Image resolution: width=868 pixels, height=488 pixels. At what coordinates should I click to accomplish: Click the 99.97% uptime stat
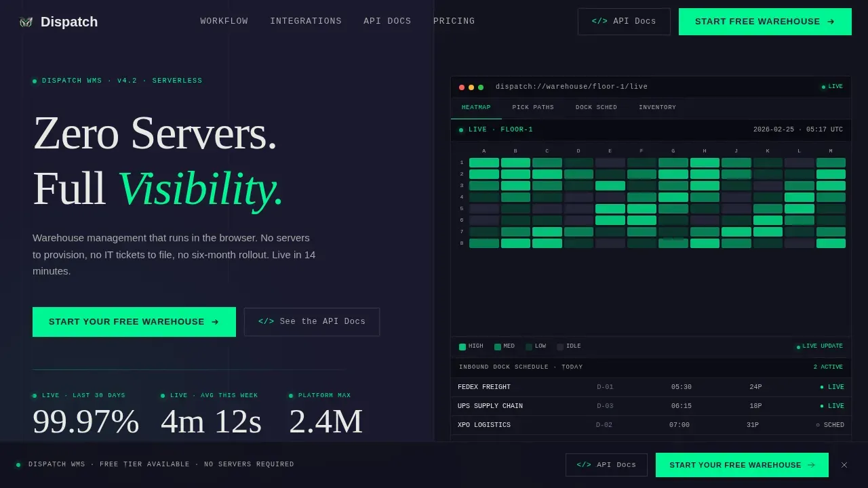[x=86, y=422]
